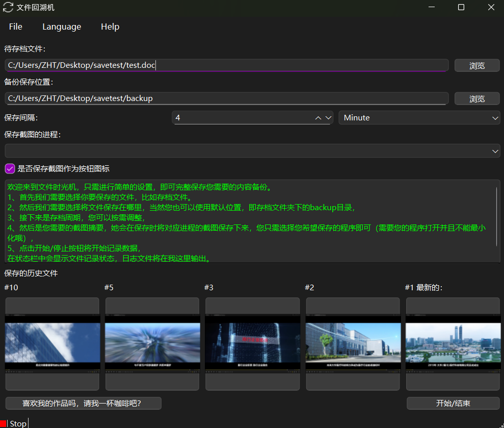Open history thumbnail #2
Image resolution: width=504 pixels, height=428 pixels.
click(353, 344)
